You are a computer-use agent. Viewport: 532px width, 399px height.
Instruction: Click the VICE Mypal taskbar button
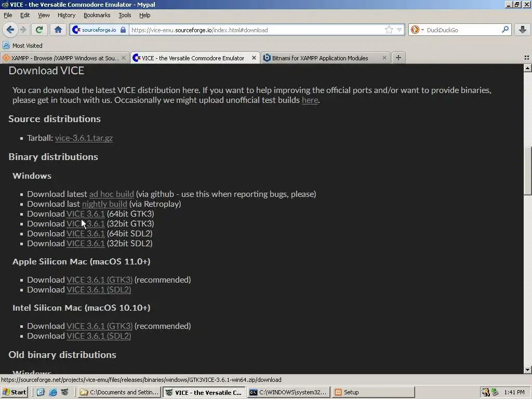coord(204,392)
